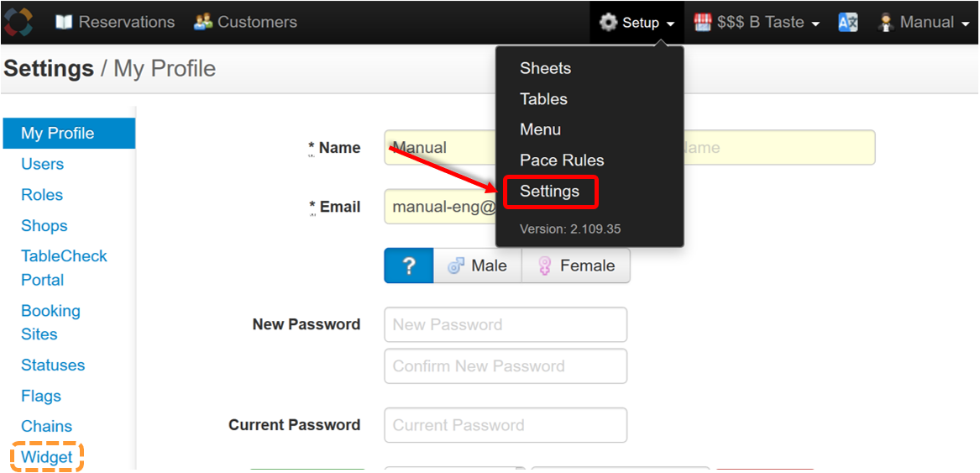Choose Pace Rules from the Setup menu
Viewport: 980px width, 473px height.
[562, 160]
